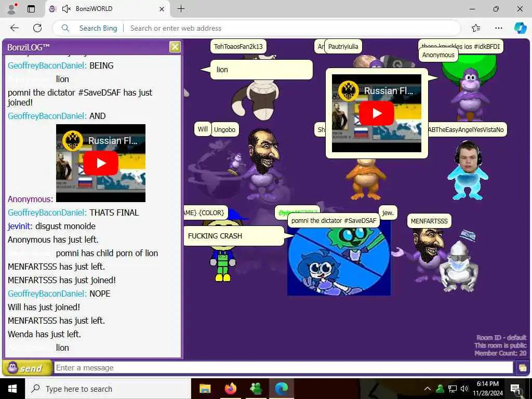Click the Pautriyiulia name tag
Viewport: 532px width, 399px height.
tap(343, 46)
